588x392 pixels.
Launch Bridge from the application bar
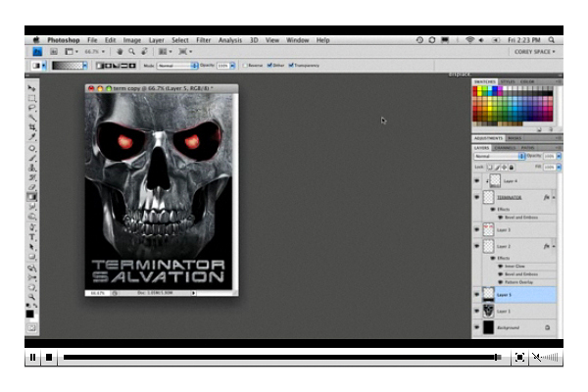click(54, 51)
